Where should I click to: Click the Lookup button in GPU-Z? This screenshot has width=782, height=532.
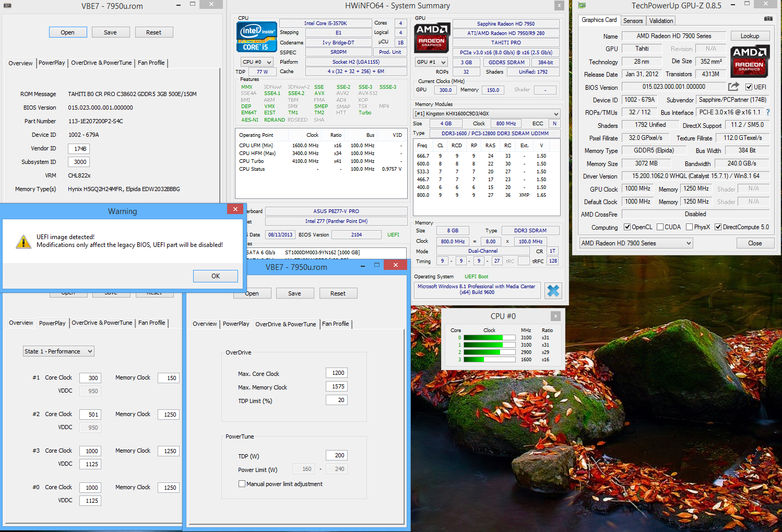coord(750,36)
